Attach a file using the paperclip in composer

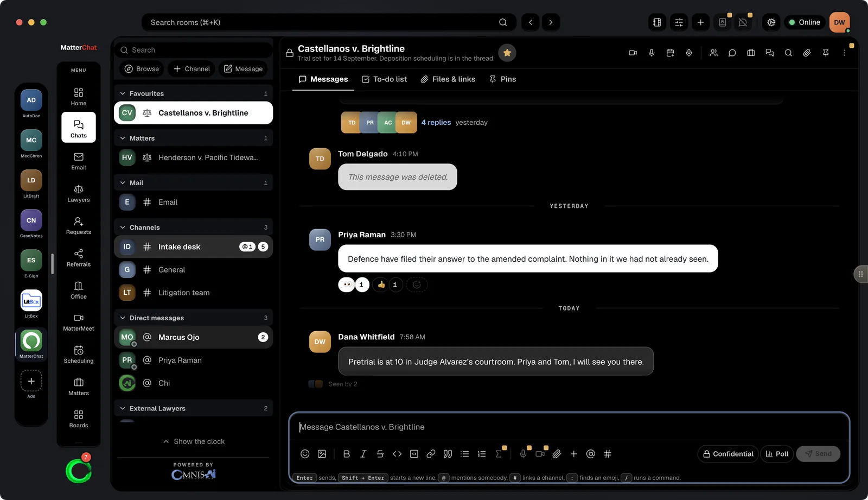pos(557,454)
